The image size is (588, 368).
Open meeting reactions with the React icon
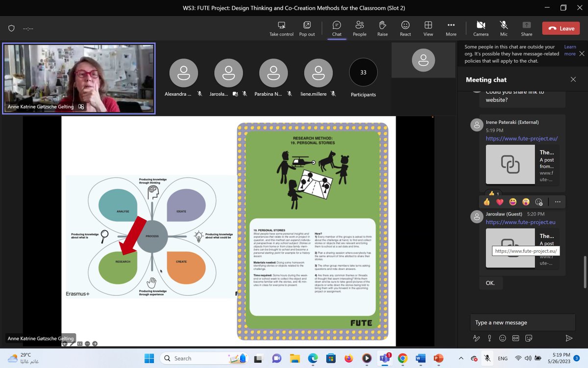[405, 28]
